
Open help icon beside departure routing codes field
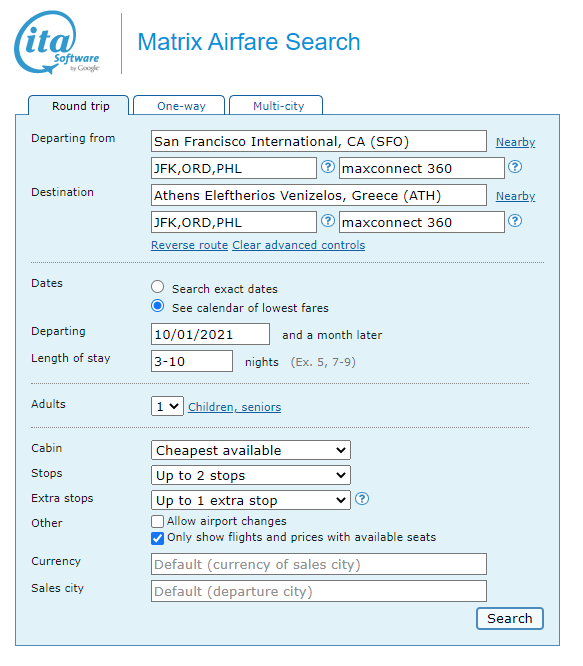327,167
